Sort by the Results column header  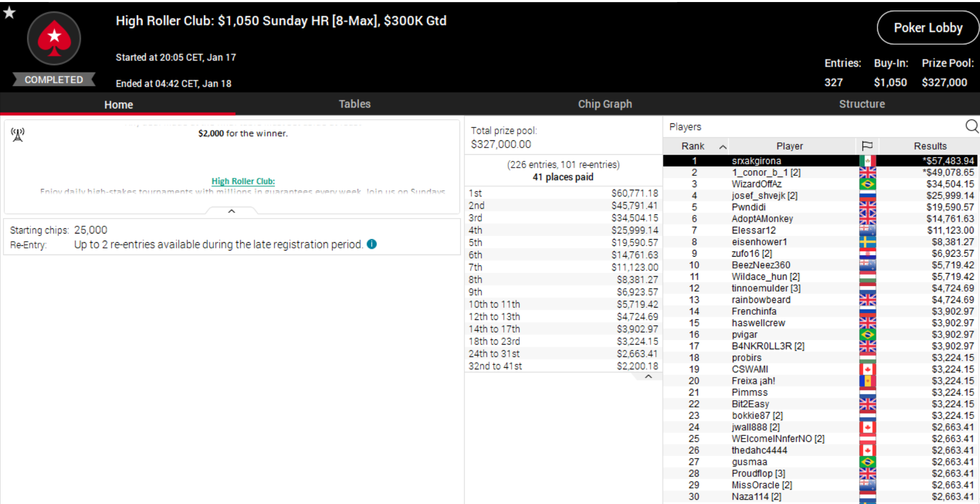click(930, 146)
